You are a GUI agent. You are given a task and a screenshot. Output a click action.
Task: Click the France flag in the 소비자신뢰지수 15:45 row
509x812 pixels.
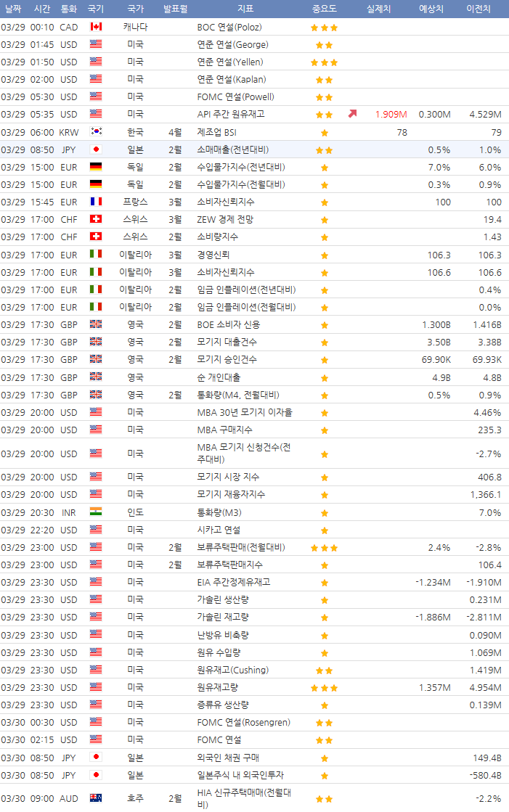(x=96, y=202)
